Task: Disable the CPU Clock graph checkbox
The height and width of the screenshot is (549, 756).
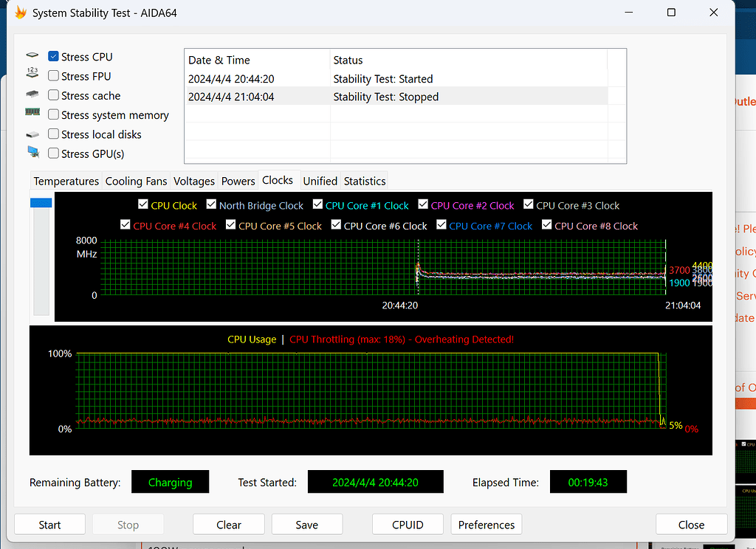Action: 143,205
